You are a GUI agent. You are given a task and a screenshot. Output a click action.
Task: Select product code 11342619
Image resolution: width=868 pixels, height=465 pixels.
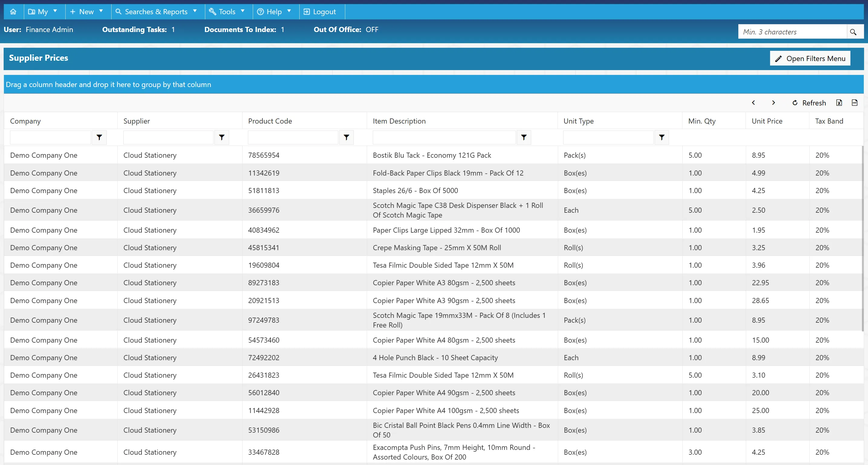[x=264, y=173]
